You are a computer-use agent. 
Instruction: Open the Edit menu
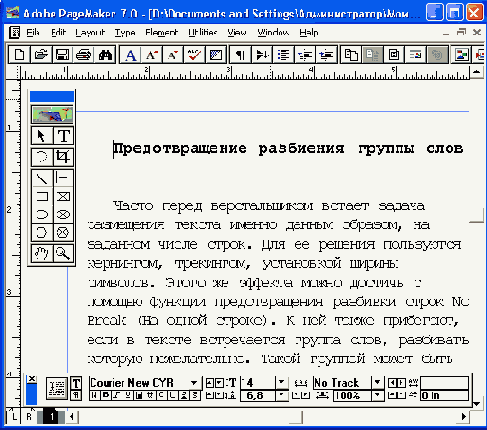59,32
